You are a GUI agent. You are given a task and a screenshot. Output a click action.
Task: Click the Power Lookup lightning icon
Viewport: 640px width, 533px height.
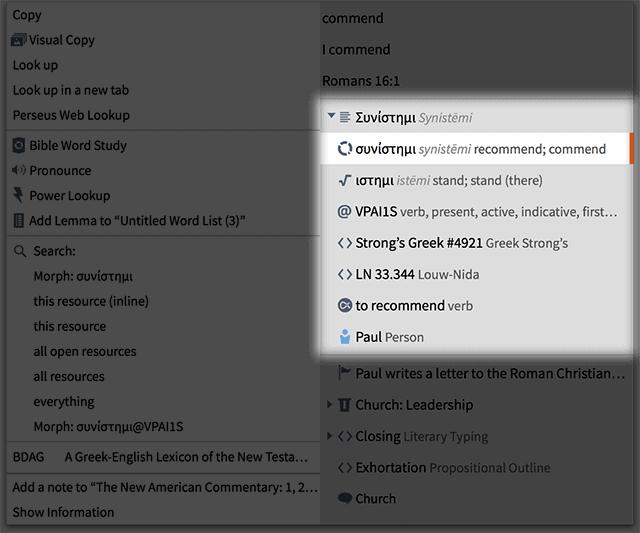coord(19,195)
